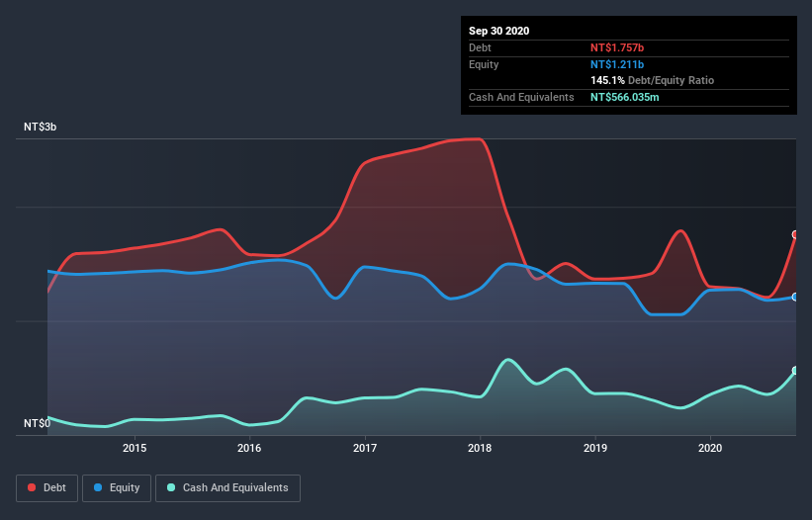Click the Sep 30 2020 tooltip date
The height and width of the screenshot is (520, 812).
(x=499, y=31)
